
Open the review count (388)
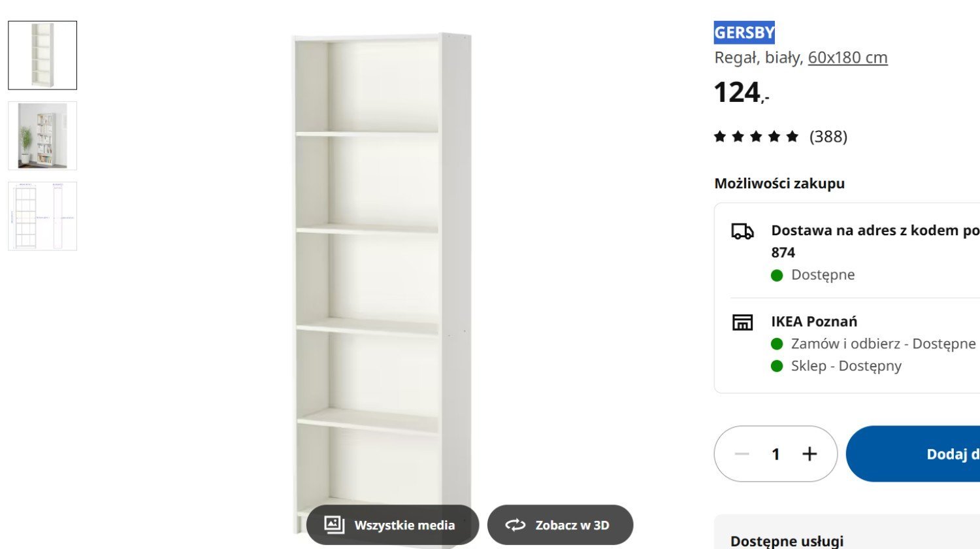pyautogui.click(x=828, y=137)
